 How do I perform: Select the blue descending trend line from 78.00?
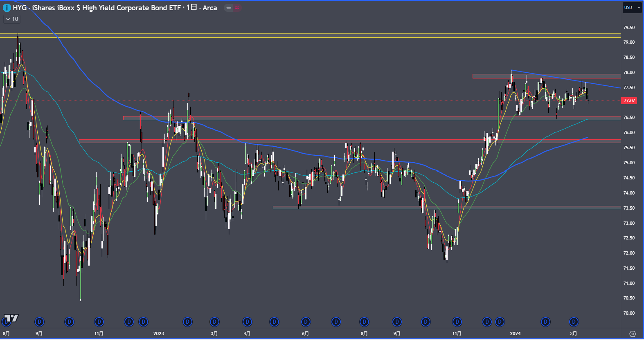coord(565,79)
